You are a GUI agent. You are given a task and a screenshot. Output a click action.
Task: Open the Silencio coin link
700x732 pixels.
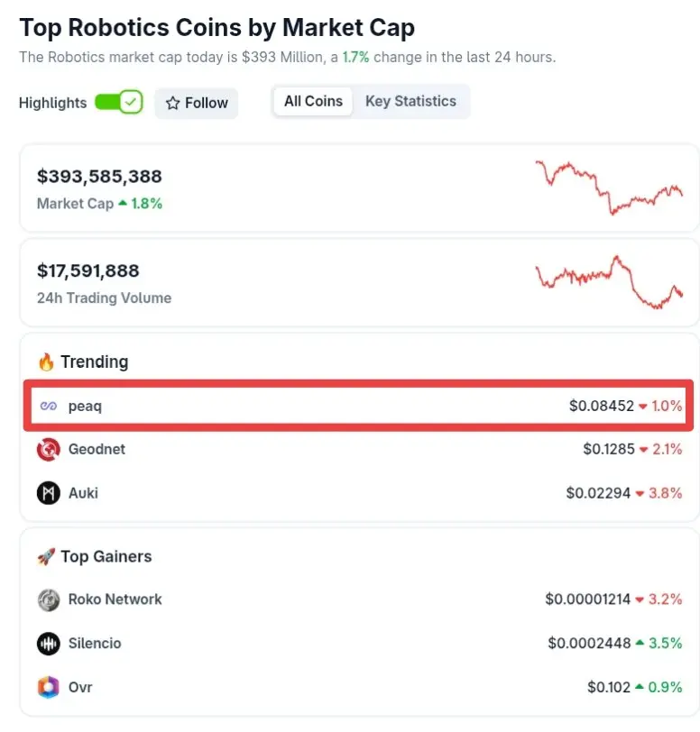coord(95,644)
